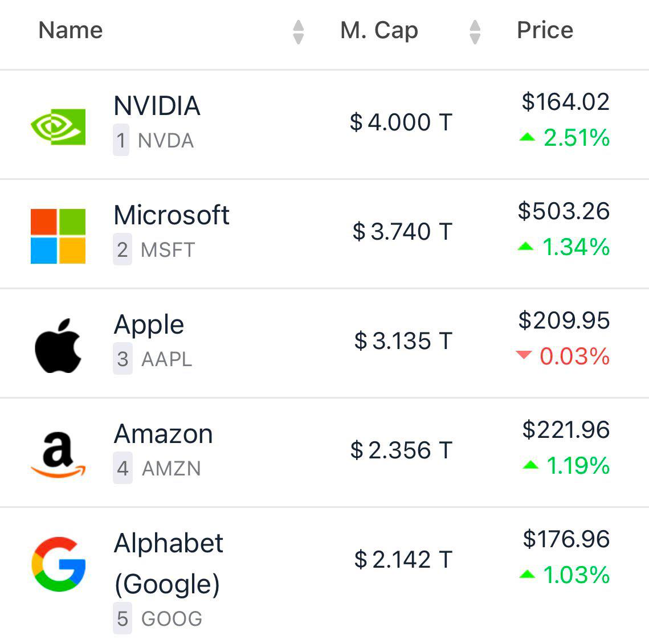Click the Google G logo

click(x=59, y=564)
